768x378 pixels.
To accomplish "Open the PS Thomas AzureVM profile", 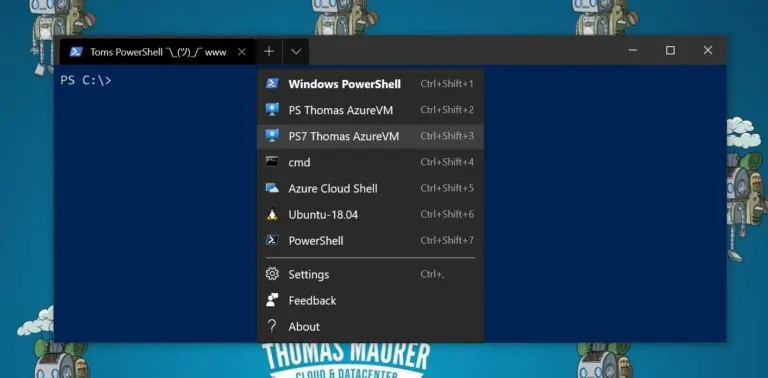I will tap(370, 110).
